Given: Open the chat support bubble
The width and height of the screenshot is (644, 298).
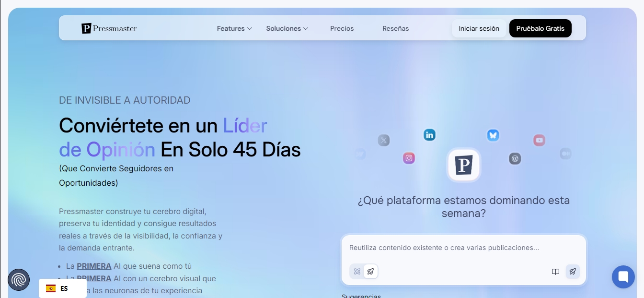Looking at the screenshot, I should (623, 277).
